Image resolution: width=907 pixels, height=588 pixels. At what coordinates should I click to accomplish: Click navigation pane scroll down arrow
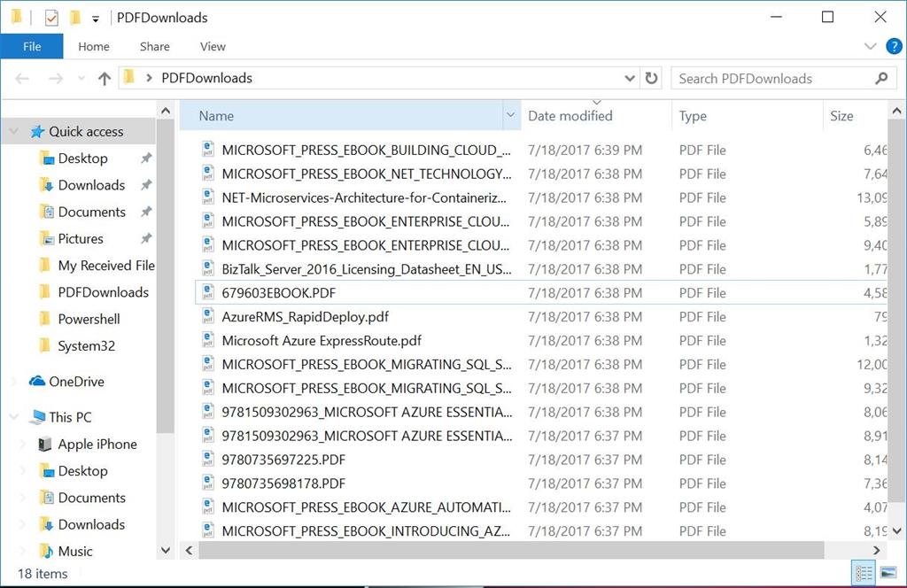166,551
